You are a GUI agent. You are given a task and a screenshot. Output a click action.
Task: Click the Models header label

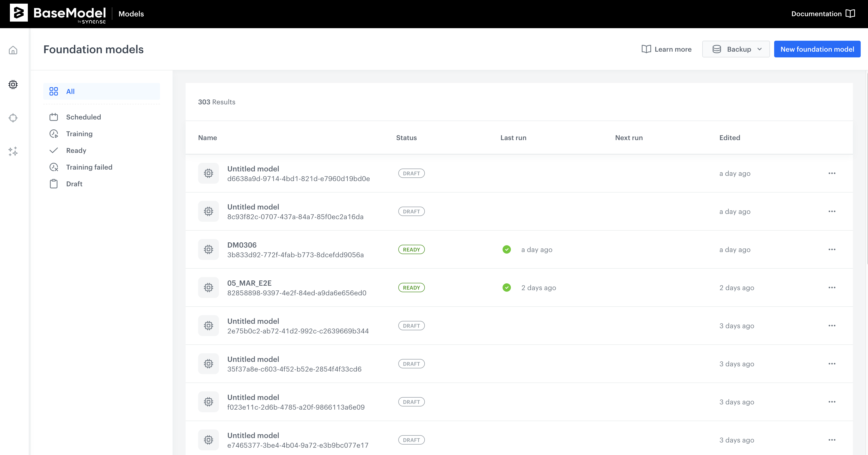click(x=131, y=14)
